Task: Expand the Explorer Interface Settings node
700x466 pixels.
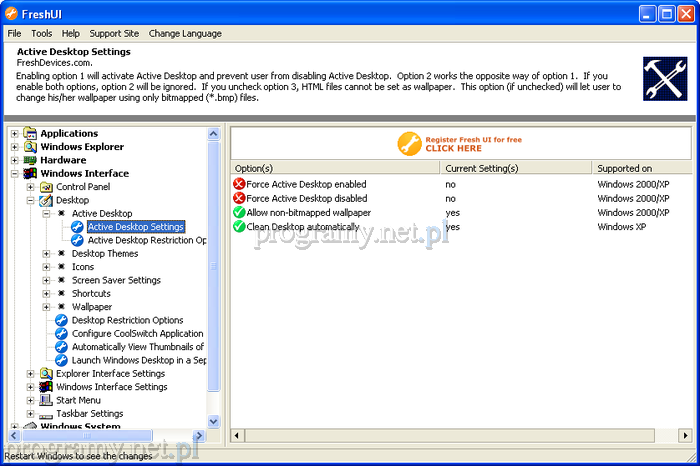Action: [31, 374]
